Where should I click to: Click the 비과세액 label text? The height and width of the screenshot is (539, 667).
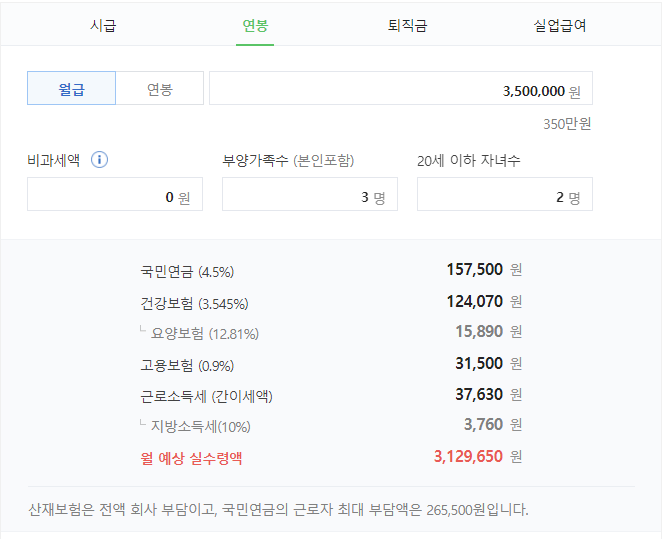tap(54, 160)
